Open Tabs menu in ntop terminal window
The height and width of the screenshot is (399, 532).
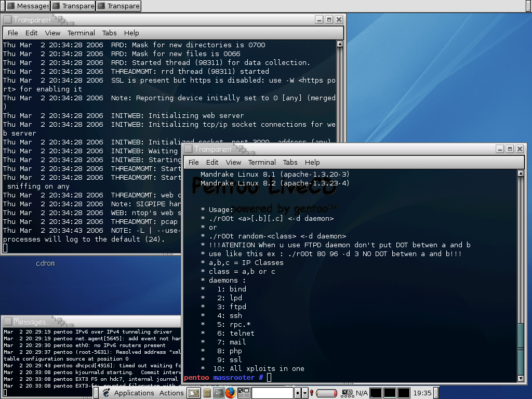[x=109, y=33]
